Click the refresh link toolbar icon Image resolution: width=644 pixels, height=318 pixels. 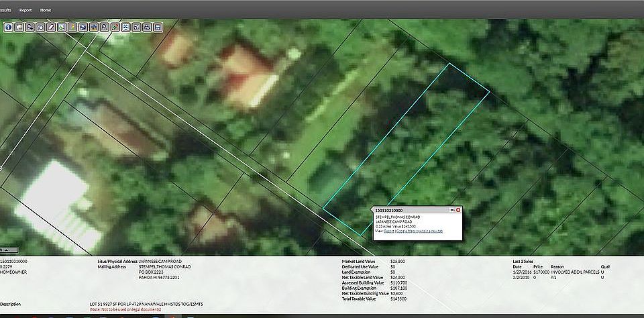pyautogui.click(x=147, y=28)
